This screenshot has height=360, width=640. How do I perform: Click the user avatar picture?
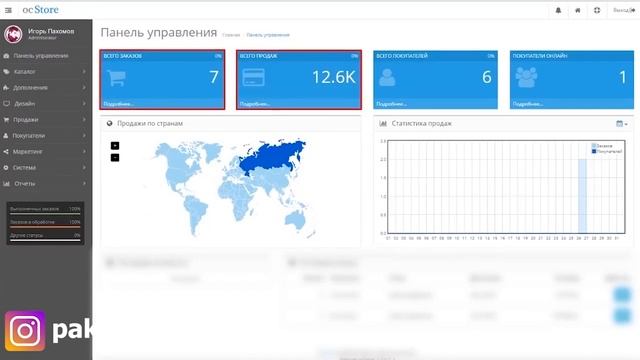pyautogui.click(x=13, y=34)
